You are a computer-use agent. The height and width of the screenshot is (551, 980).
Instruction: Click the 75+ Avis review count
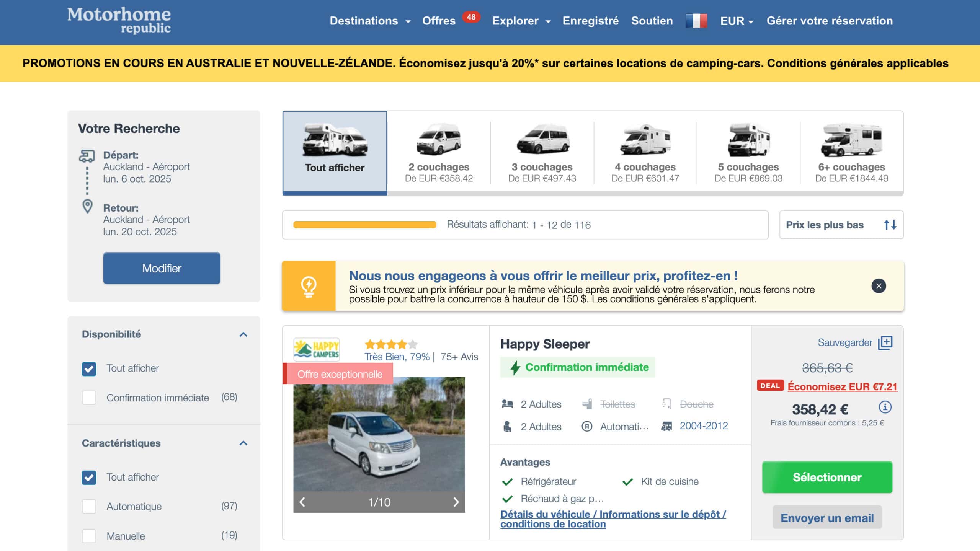[459, 357]
